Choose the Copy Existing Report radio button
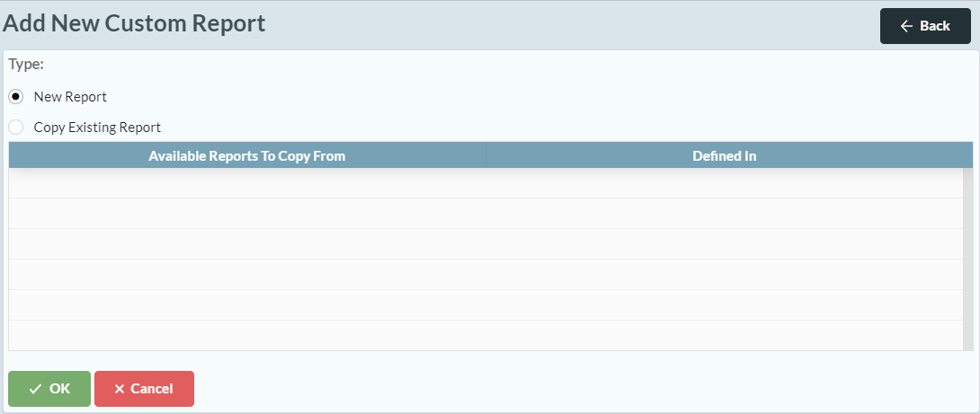This screenshot has width=980, height=414. point(16,128)
